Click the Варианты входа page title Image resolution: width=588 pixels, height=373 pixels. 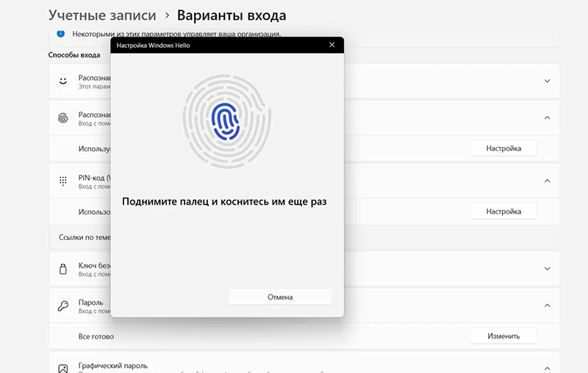click(x=232, y=15)
